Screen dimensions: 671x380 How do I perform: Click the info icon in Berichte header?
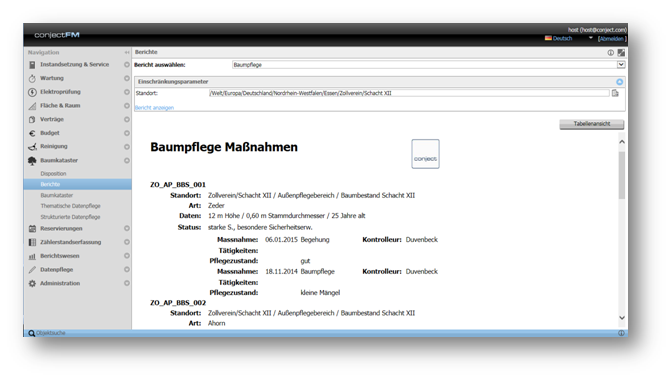pos(611,53)
